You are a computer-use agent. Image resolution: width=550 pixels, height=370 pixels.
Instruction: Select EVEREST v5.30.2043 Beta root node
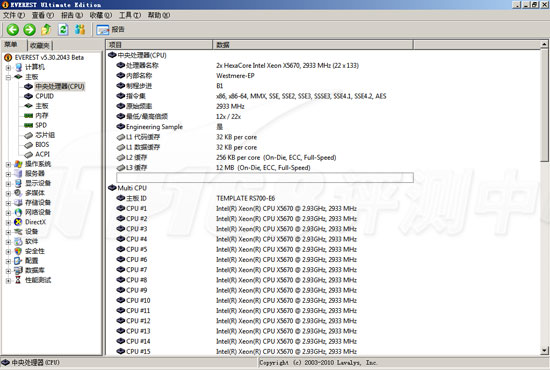(x=49, y=58)
